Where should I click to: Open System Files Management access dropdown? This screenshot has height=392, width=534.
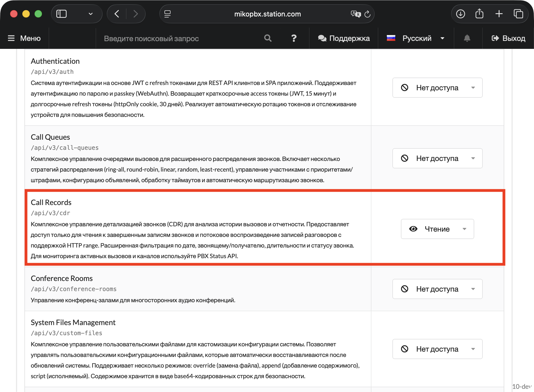pos(437,349)
